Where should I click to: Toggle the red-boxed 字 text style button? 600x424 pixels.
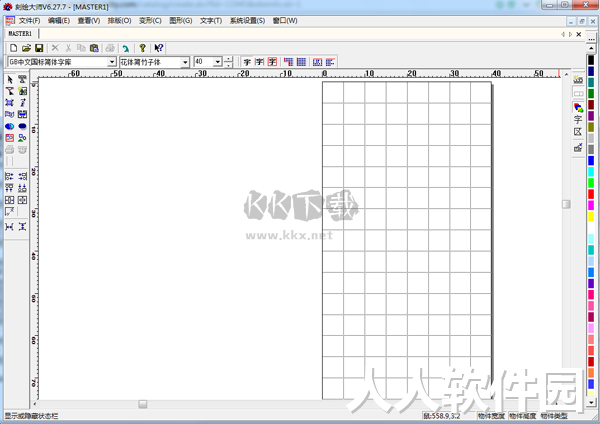272,62
